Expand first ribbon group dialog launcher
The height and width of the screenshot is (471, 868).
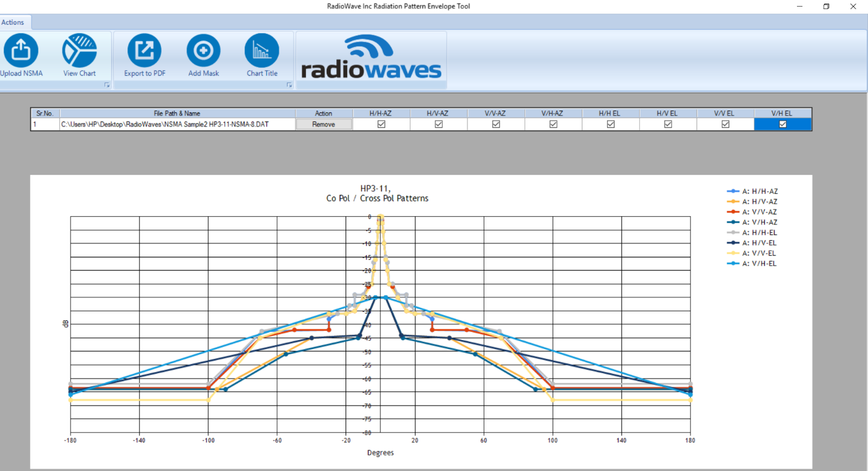pos(107,86)
